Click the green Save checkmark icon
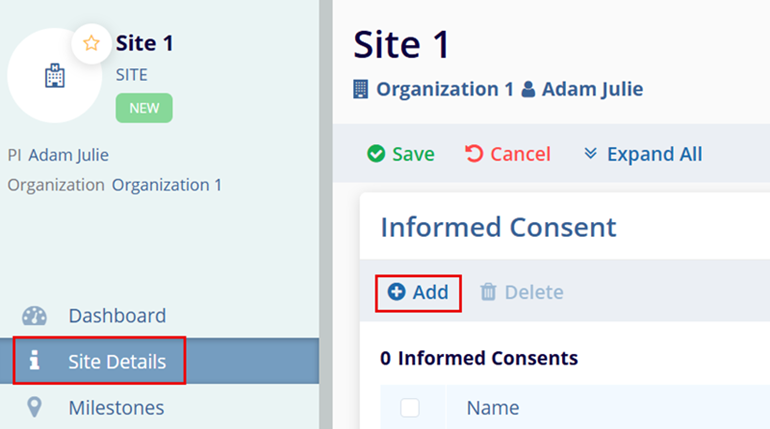This screenshot has width=770, height=429. pyautogui.click(x=376, y=154)
